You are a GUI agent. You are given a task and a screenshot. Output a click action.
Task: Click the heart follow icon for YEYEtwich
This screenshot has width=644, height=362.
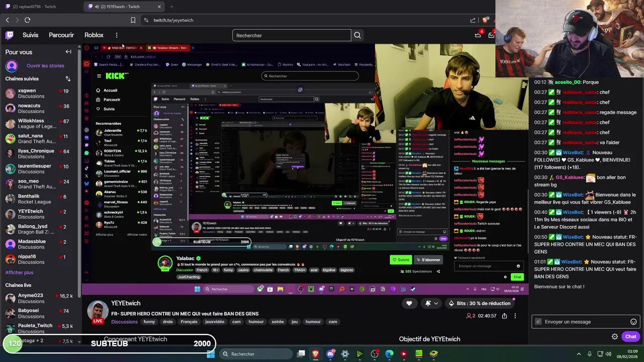pos(409,303)
